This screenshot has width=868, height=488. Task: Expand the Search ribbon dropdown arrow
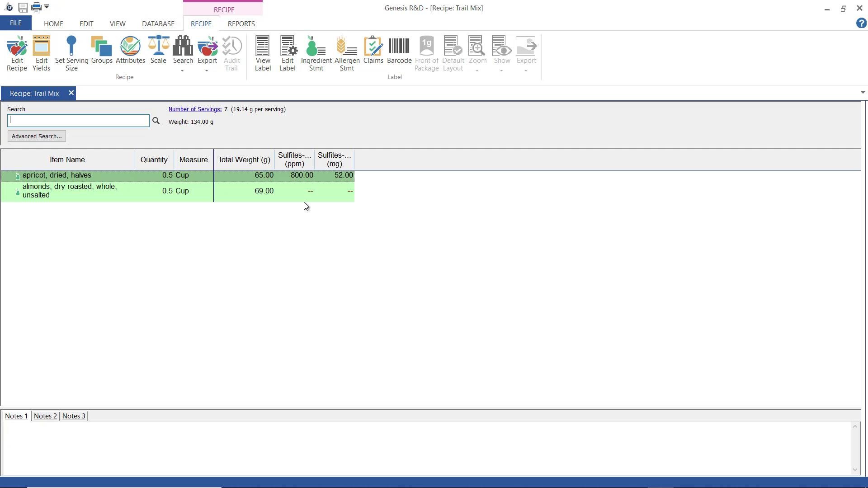183,71
